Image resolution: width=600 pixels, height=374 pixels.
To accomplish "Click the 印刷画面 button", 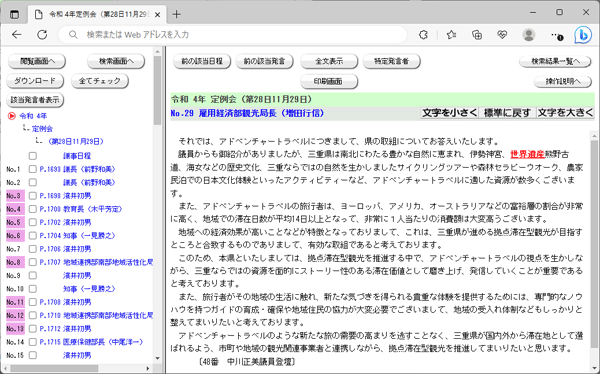I will (329, 81).
